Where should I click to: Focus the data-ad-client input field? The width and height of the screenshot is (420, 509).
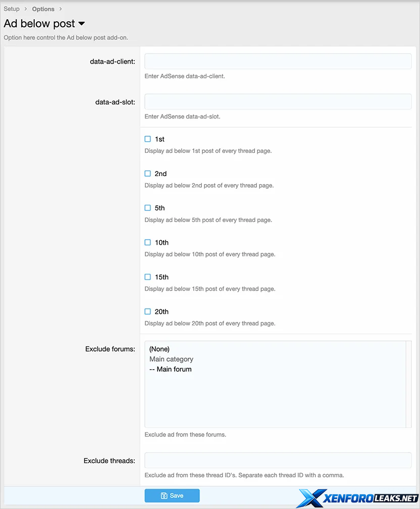coord(278,62)
